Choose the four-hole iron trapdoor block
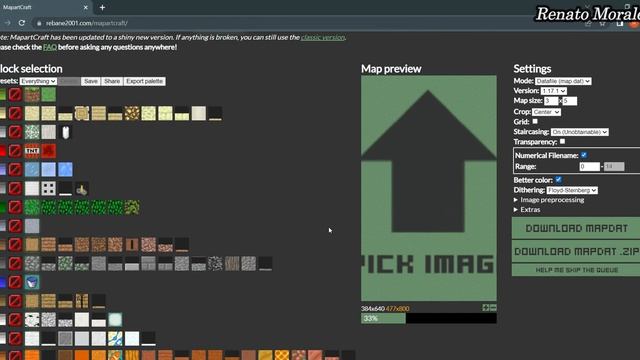The image size is (640, 360). click(x=49, y=189)
